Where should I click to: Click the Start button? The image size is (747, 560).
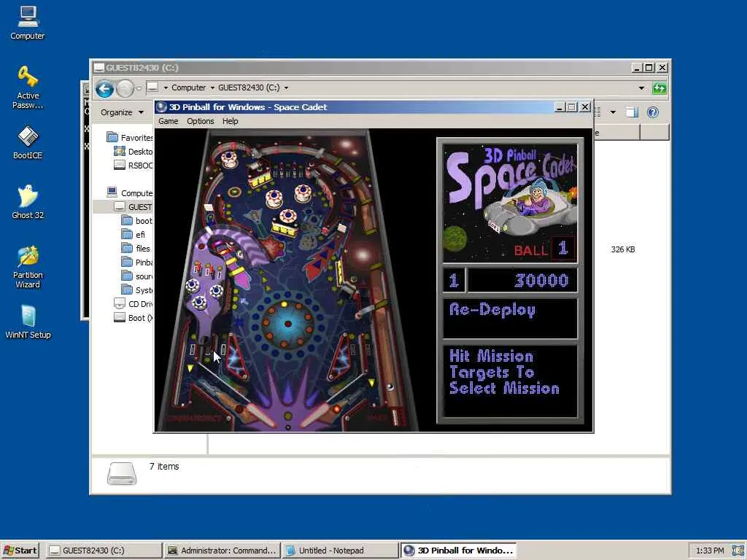(x=20, y=551)
